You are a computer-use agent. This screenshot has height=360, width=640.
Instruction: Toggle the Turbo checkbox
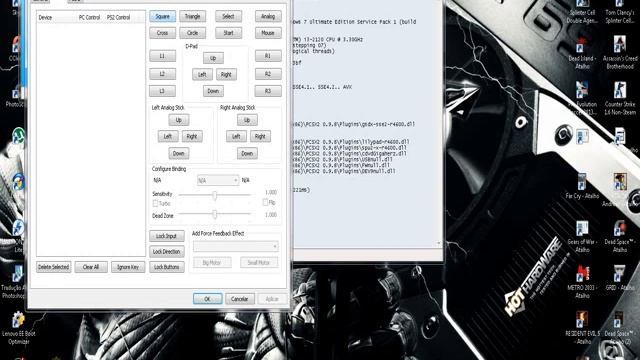155,203
